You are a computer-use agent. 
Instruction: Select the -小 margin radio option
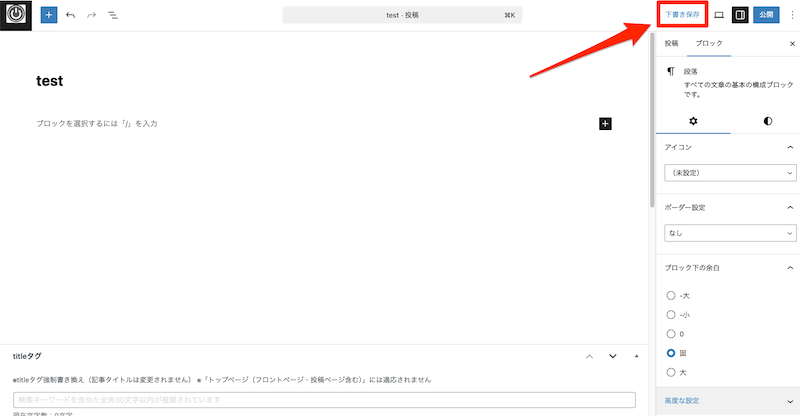671,315
